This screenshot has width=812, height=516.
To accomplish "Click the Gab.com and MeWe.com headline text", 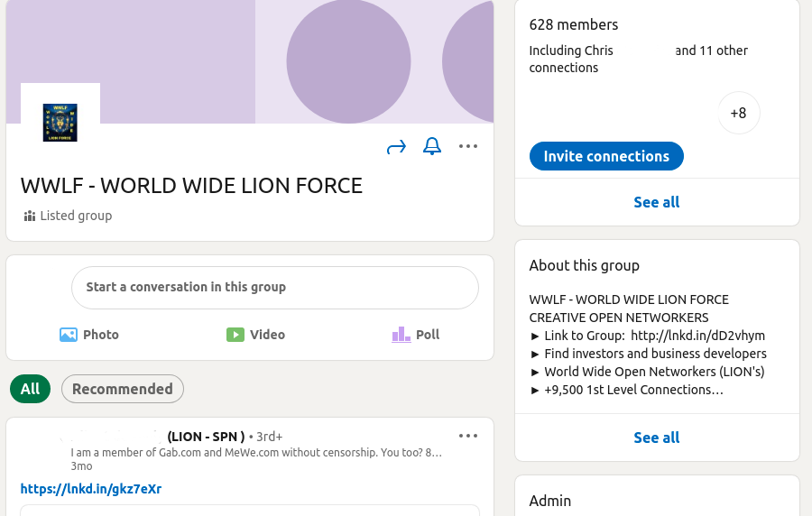I will 256,453.
